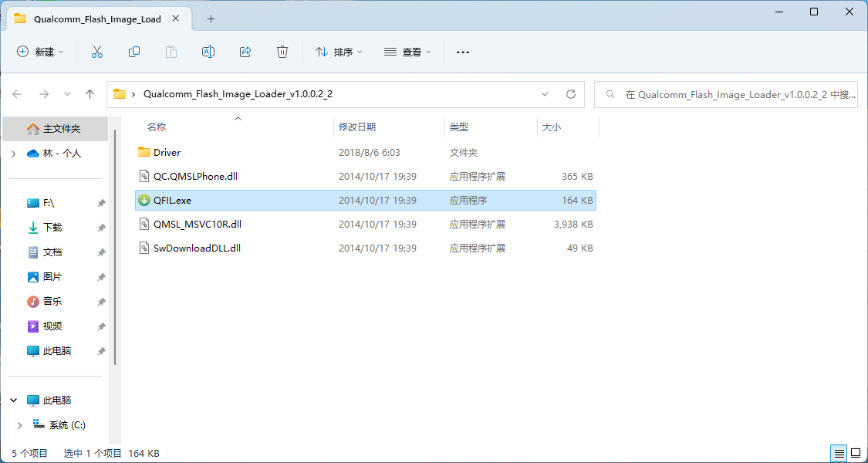Close the Qualcomm_Flash_Image_Load tab
The width and height of the screenshot is (868, 463).
click(x=175, y=19)
